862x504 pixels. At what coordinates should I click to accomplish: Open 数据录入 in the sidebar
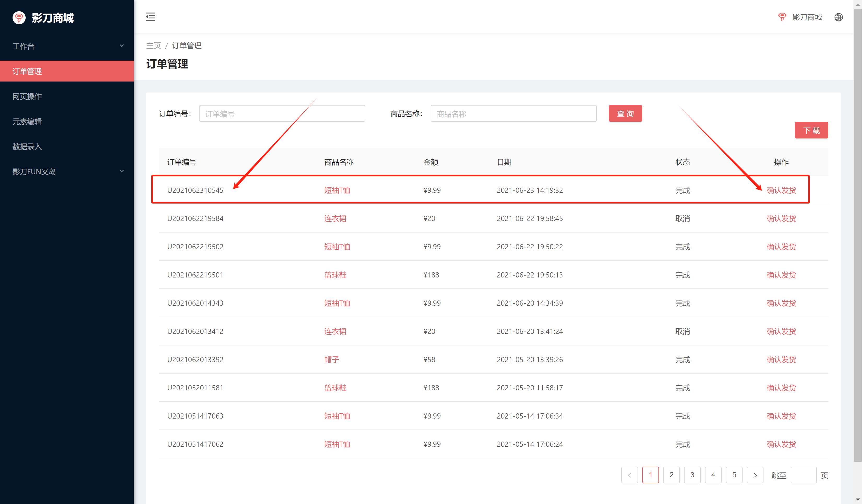(x=27, y=146)
